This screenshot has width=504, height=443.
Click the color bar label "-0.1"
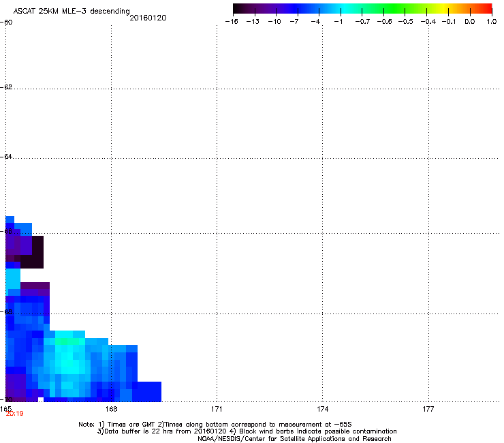pyautogui.click(x=449, y=22)
